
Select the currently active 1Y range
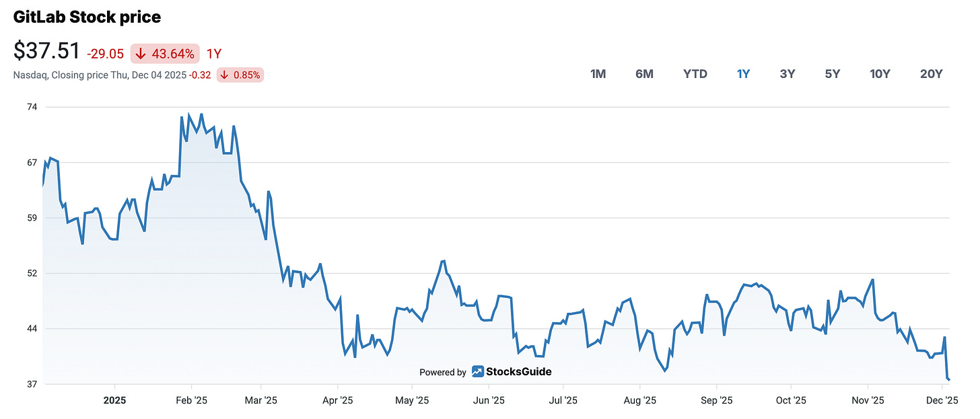pos(743,74)
